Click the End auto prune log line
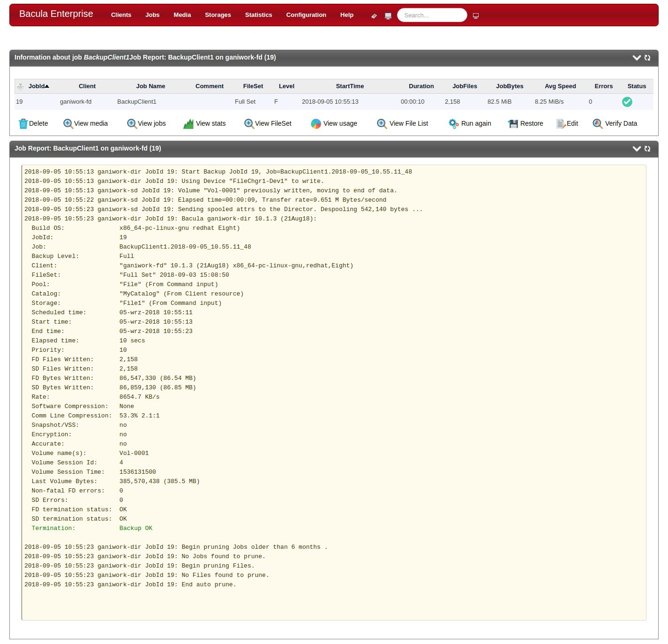The width and height of the screenshot is (668, 644). 130,584
